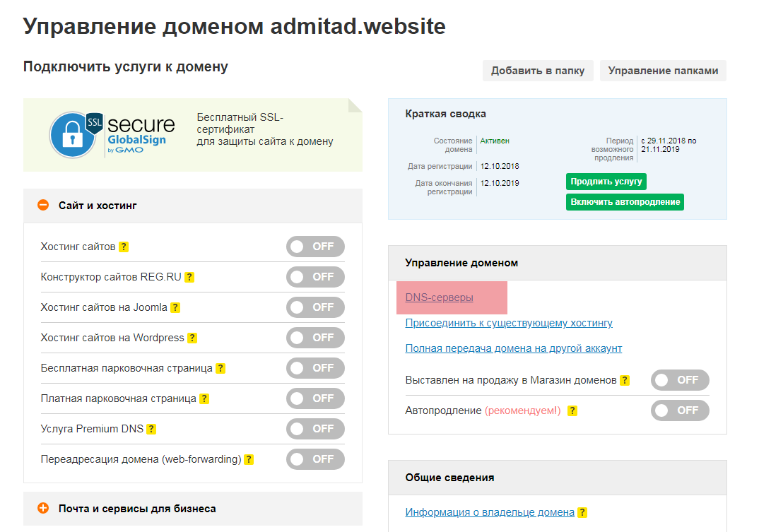This screenshot has height=532, width=759.
Task: Toggle Автопродление switch on
Action: click(x=680, y=410)
